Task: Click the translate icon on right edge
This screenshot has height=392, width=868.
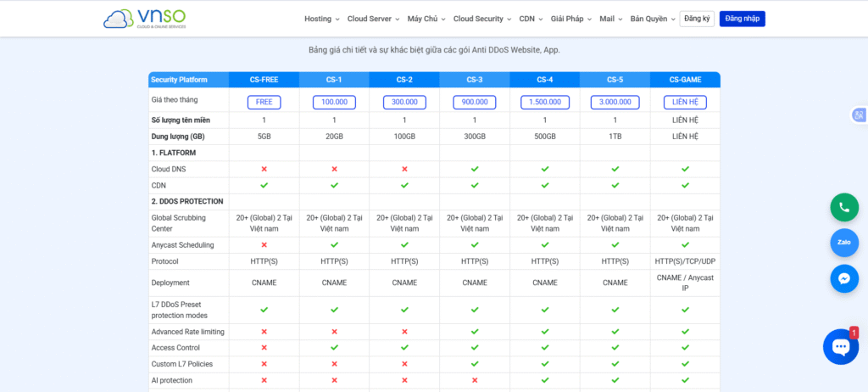Action: 859,115
